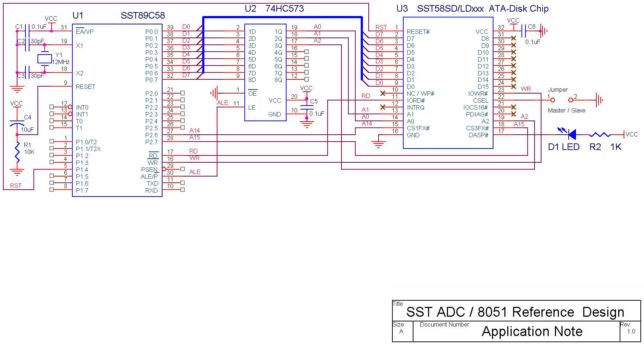This screenshot has width=644, height=352.
Task: Click the CS1FX# pin label on U3
Action: 418,128
